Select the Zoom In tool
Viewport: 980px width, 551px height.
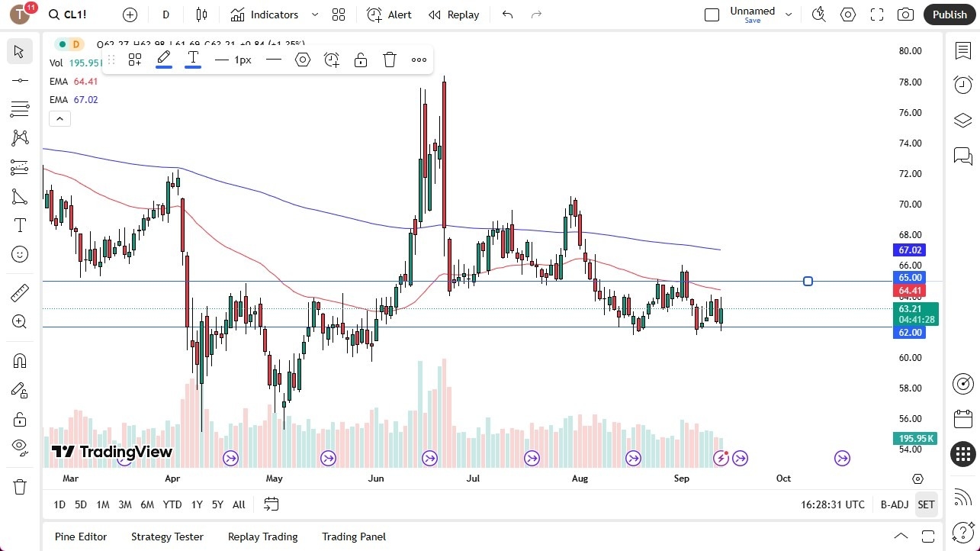pyautogui.click(x=20, y=321)
